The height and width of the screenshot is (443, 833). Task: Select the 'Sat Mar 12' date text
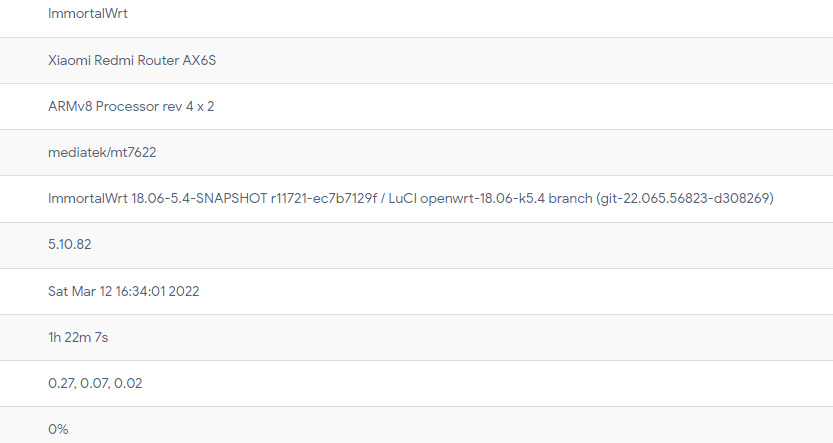(x=80, y=291)
